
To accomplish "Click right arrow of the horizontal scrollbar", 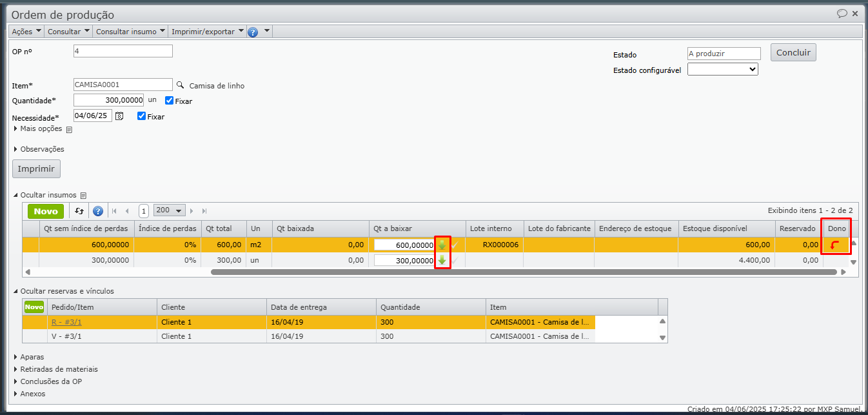I will (x=843, y=272).
